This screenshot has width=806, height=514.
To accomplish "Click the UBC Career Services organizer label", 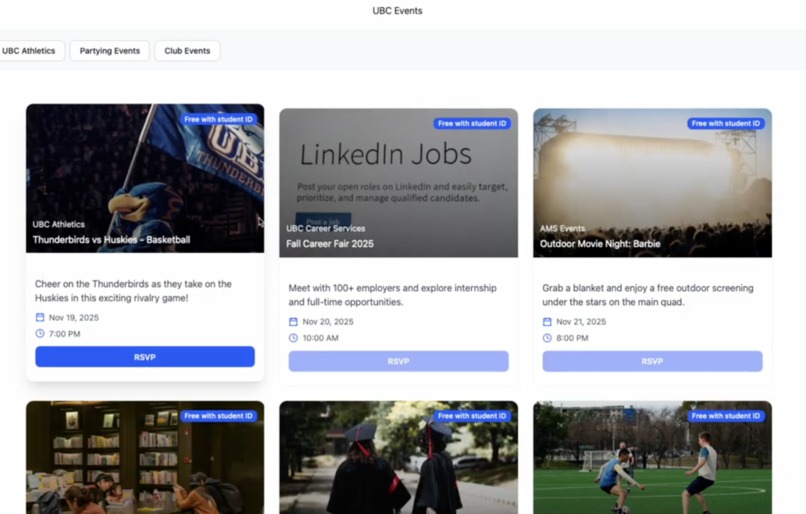I will pyautogui.click(x=325, y=228).
